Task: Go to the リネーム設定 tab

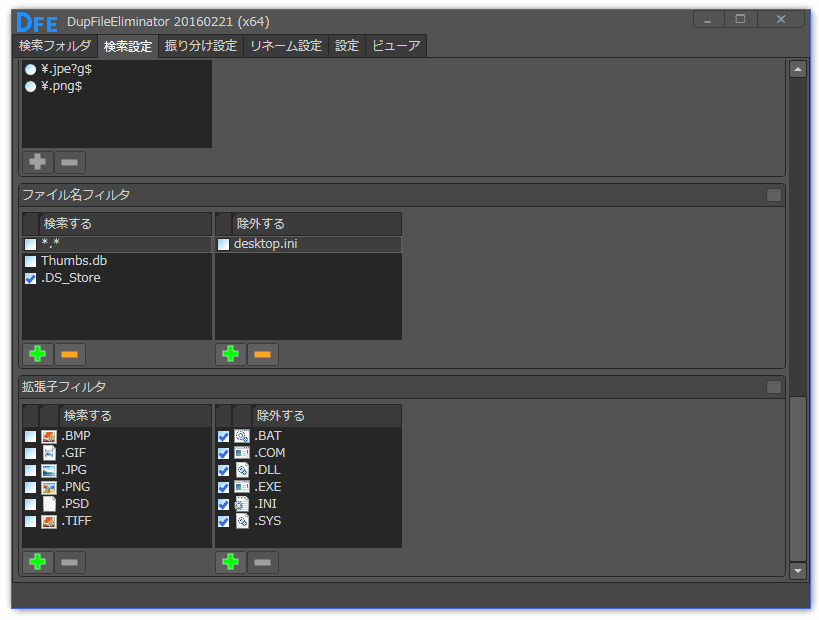Action: coord(286,46)
